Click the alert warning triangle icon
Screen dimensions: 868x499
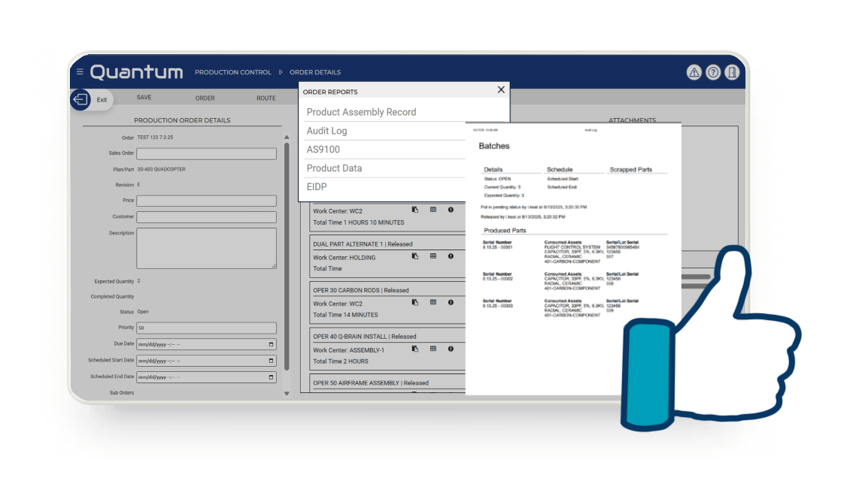coord(693,72)
